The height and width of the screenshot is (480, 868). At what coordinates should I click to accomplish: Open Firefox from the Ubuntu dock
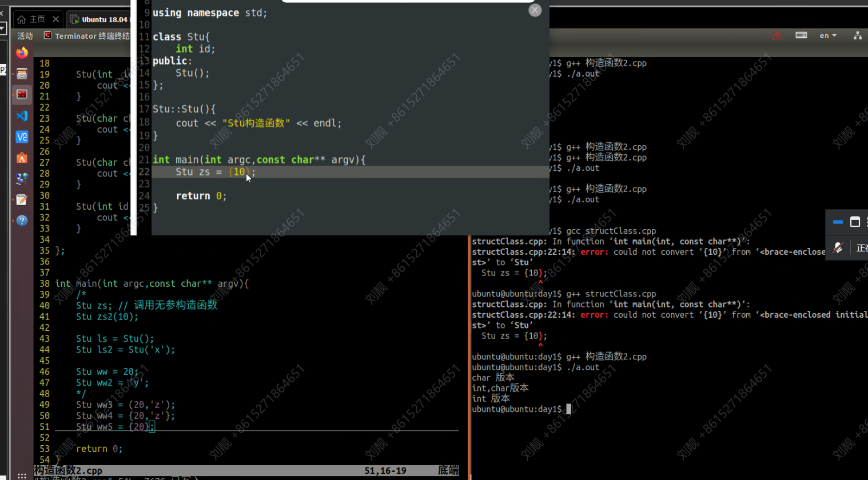click(22, 53)
